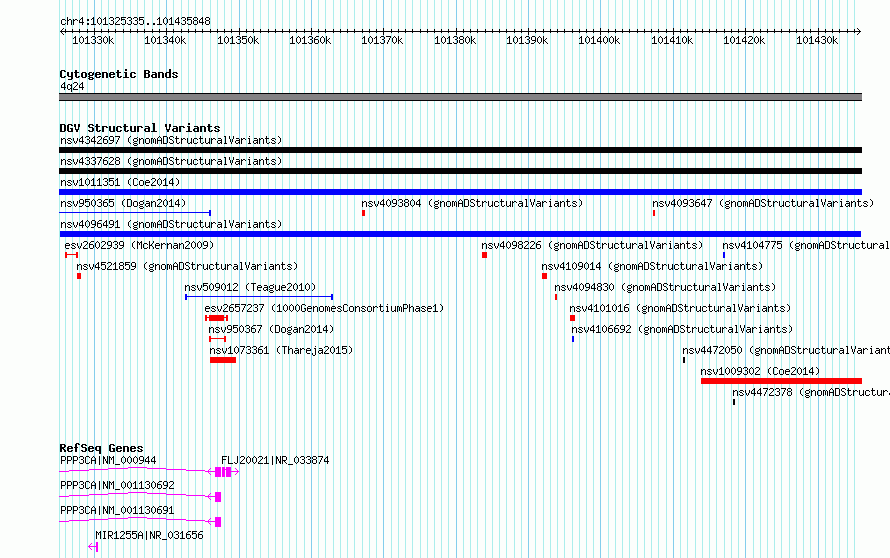The width and height of the screenshot is (890, 558).
Task: Click red marker under nsv4101016
Action: click(572, 318)
